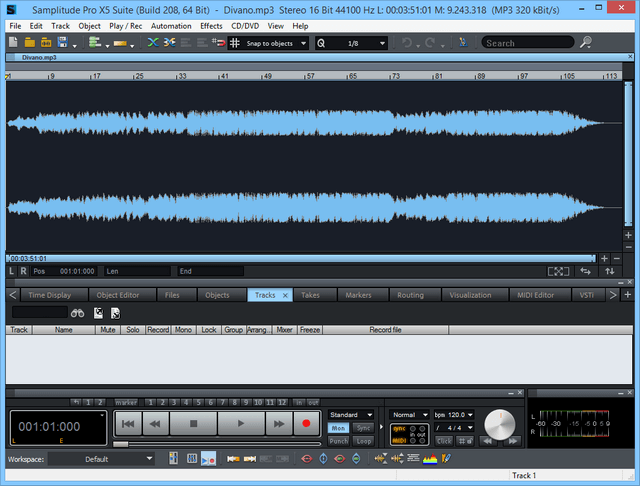
Task: Click the Click metronome button
Action: coord(443,440)
